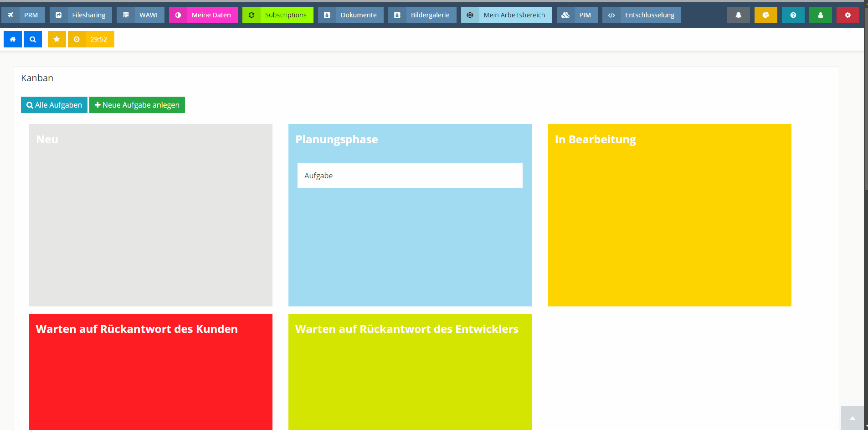This screenshot has height=430, width=868.
Task: Open search with the blue magnifier icon
Action: pos(33,39)
